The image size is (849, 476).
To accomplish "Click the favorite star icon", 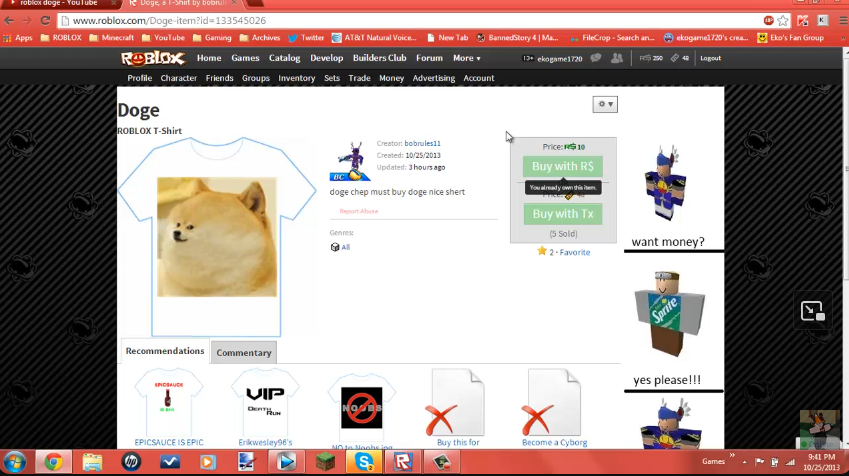I will coord(542,252).
